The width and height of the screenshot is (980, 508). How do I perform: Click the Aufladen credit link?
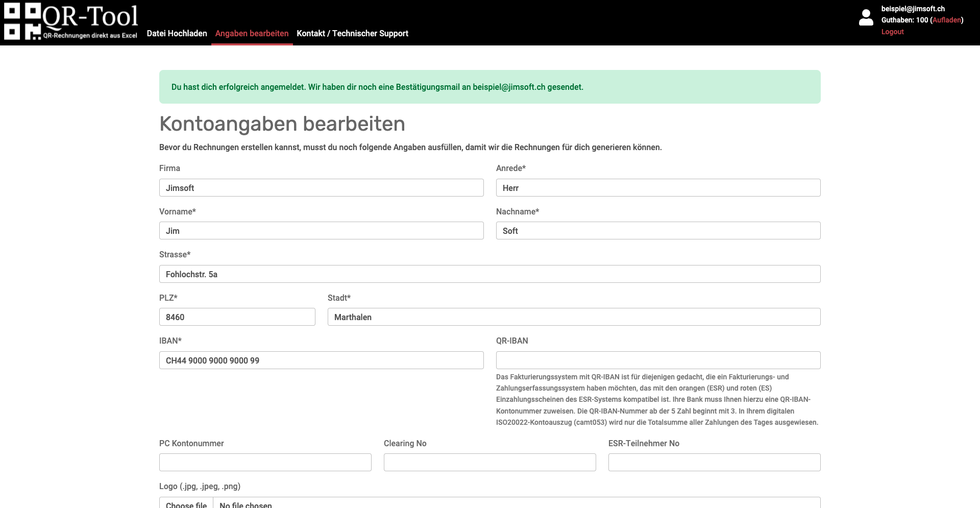[x=947, y=20]
